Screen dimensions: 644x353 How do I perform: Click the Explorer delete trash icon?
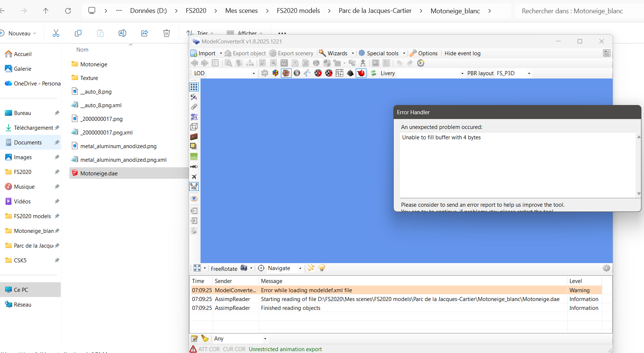(167, 33)
